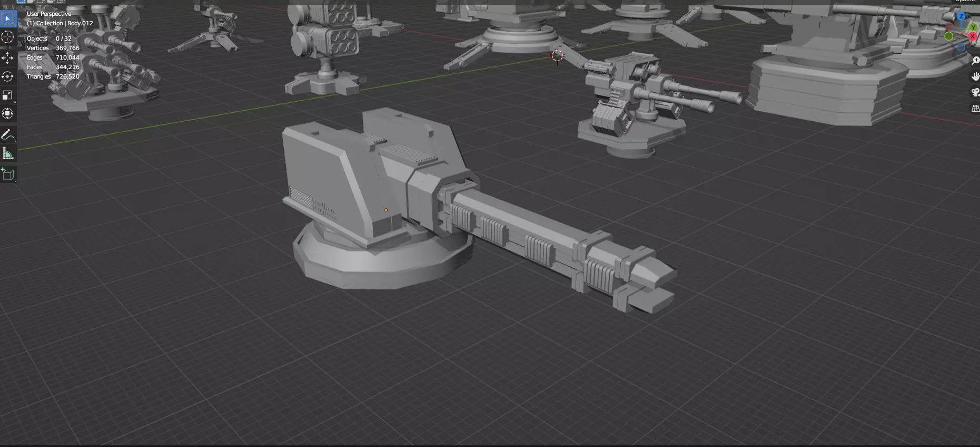This screenshot has height=447, width=980.
Task: Switch to the Scale tool
Action: coord(7,95)
